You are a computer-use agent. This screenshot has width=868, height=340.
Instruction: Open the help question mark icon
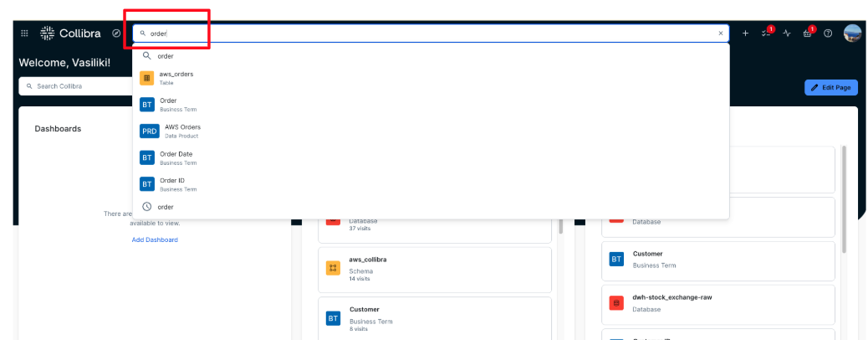pos(828,33)
